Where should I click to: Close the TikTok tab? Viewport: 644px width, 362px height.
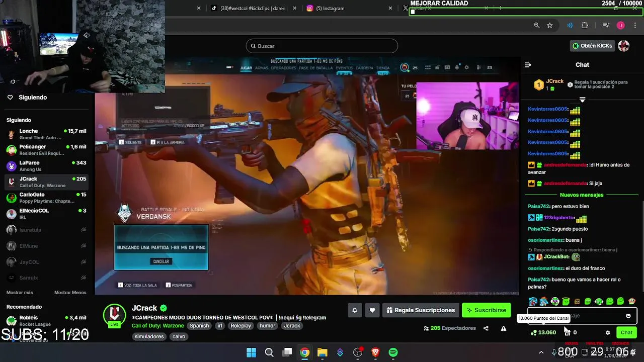point(295,8)
